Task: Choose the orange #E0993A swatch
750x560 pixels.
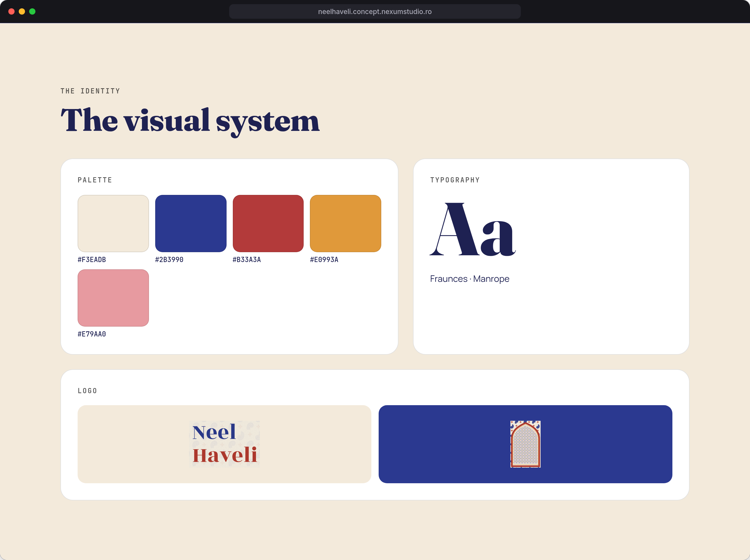Action: [346, 223]
